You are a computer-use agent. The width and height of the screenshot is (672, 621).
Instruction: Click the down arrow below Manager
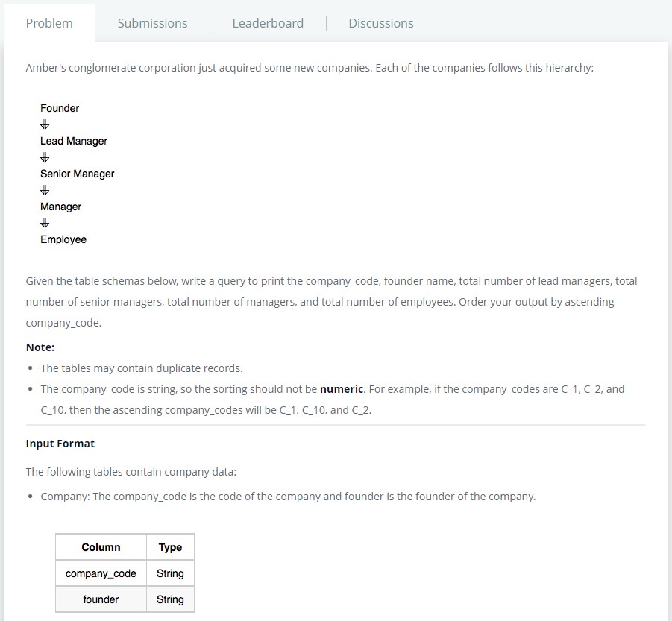pos(45,223)
